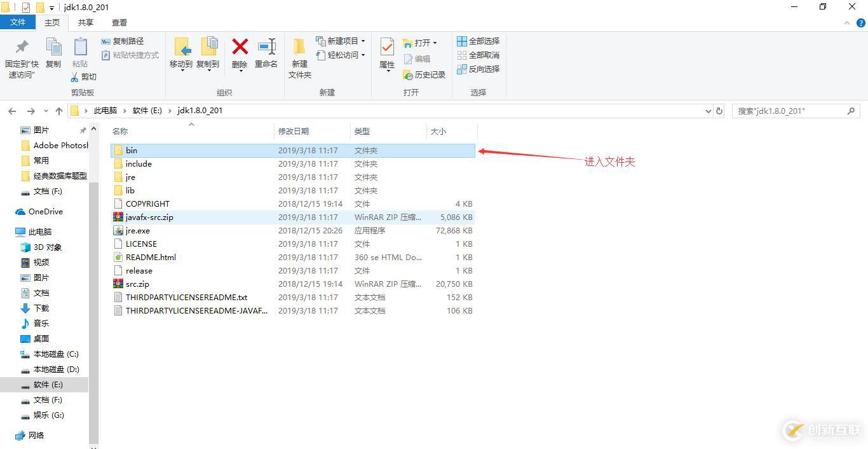Collapse the ribbon with the chevron arrow
The height and width of the screenshot is (449, 868).
[847, 23]
